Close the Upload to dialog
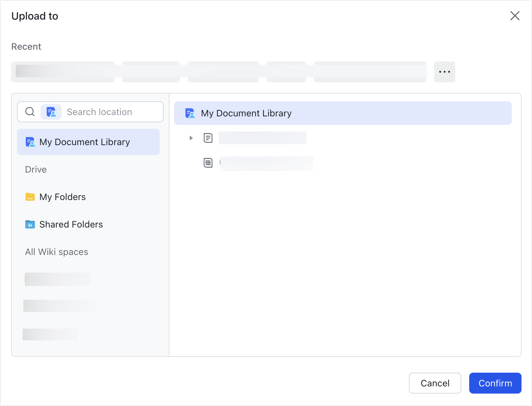Viewport: 532px width, 406px height. [x=515, y=16]
